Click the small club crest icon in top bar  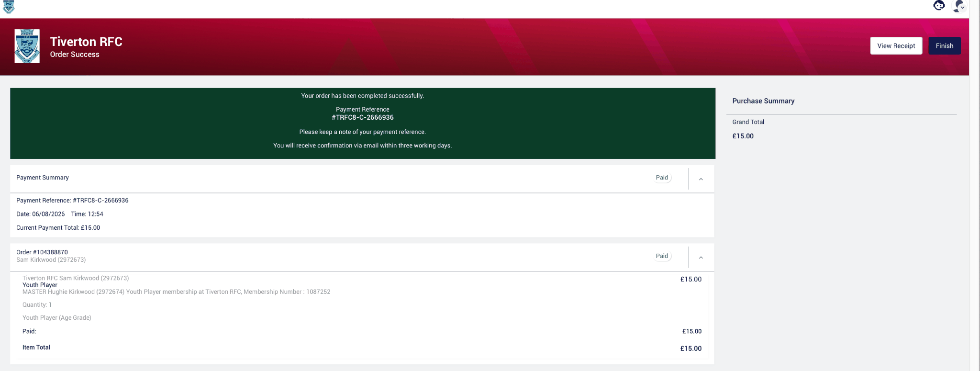9,7
